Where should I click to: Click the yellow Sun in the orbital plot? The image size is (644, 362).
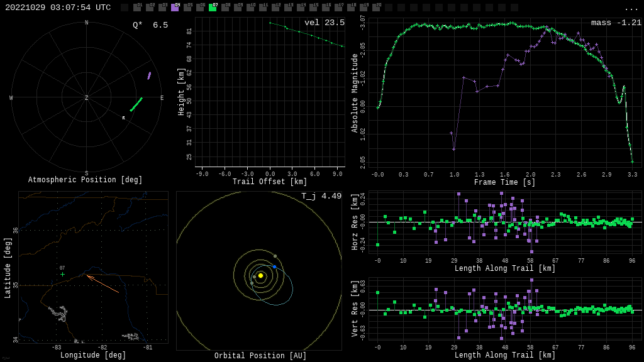(x=260, y=275)
